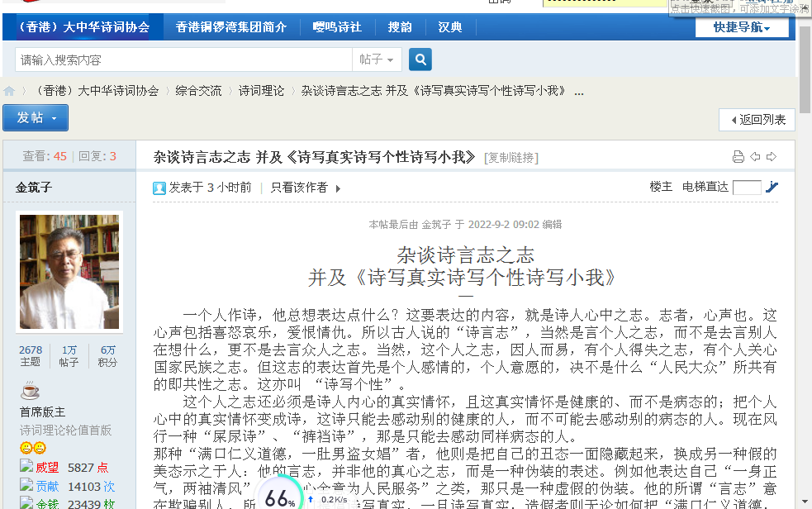Expand the 快捷导航 quick navigation menu
Image resolution: width=812 pixels, height=509 pixels.
click(741, 27)
